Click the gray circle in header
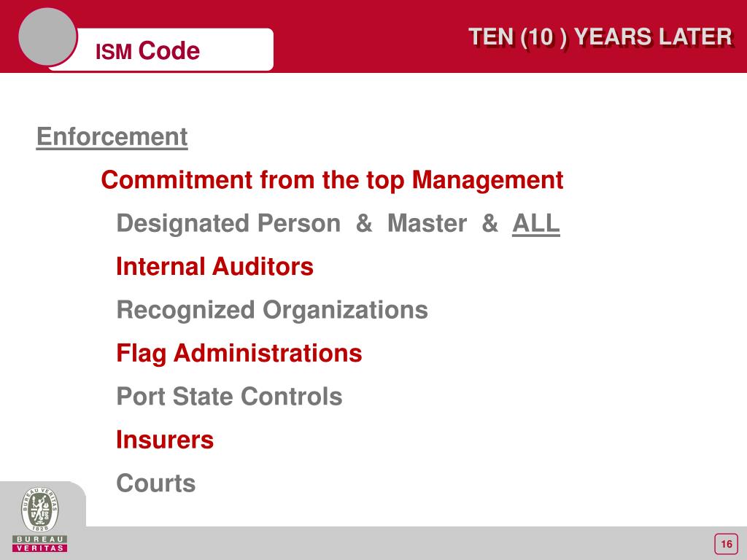The image size is (747, 560). click(47, 36)
